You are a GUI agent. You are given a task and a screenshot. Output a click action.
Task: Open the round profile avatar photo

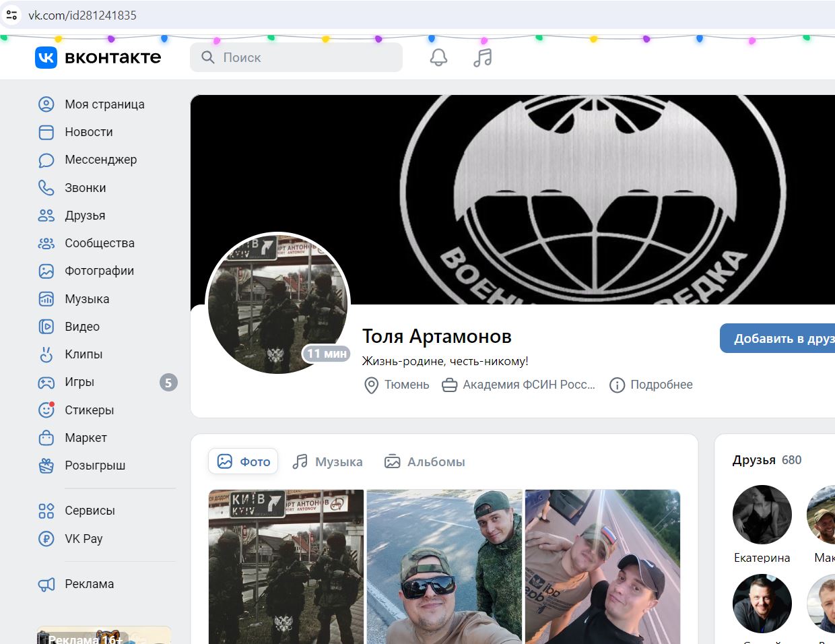click(277, 303)
